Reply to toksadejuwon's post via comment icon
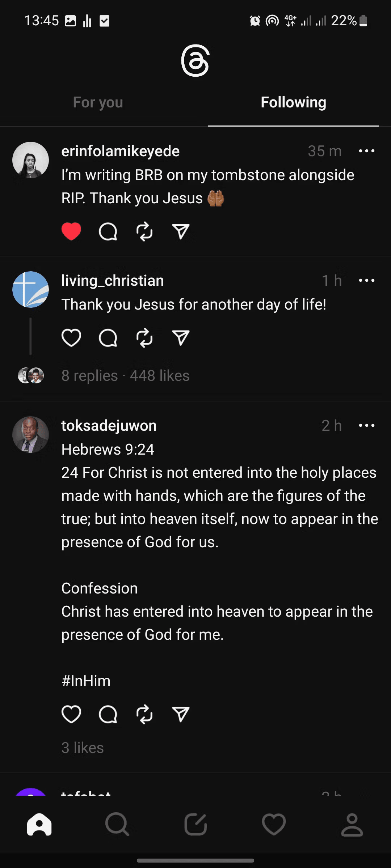391x868 pixels. [x=108, y=714]
